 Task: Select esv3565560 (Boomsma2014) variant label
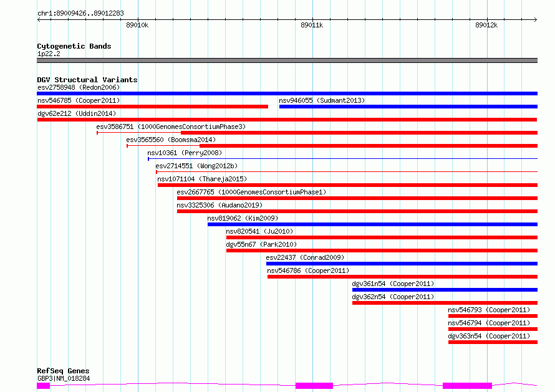point(171,140)
